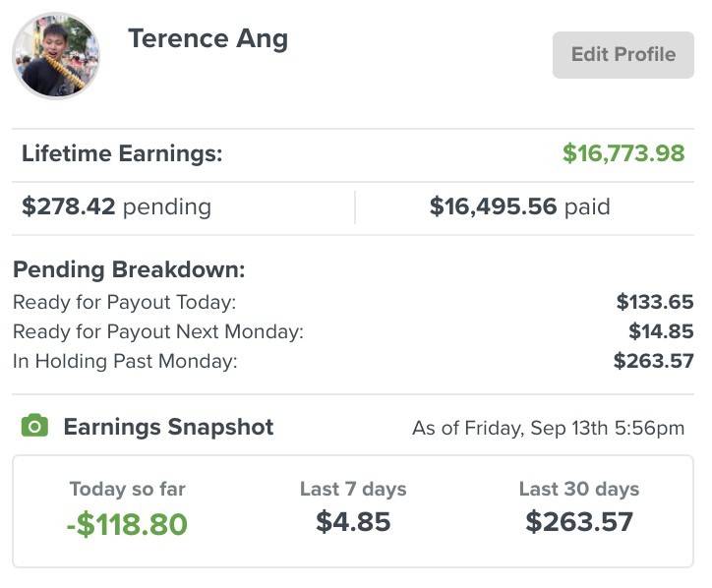
Task: Select In Holding Past Monday label
Action: click(x=125, y=362)
